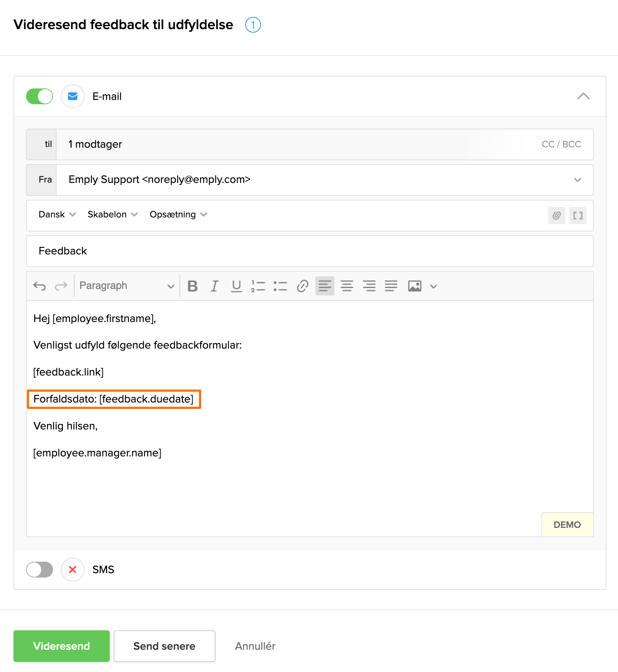This screenshot has width=618, height=672.
Task: Expand the Fra sender dropdown
Action: (577, 180)
